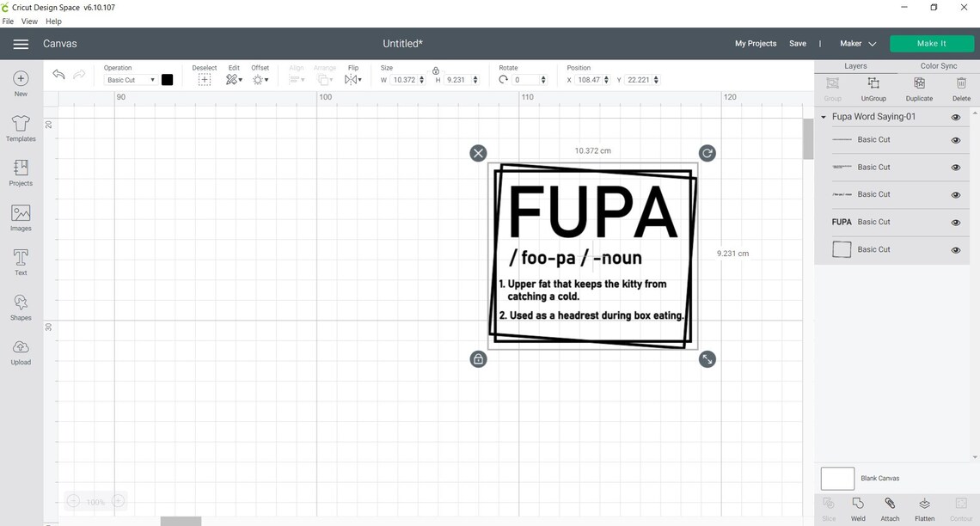
Task: Open the Images panel
Action: click(19, 217)
